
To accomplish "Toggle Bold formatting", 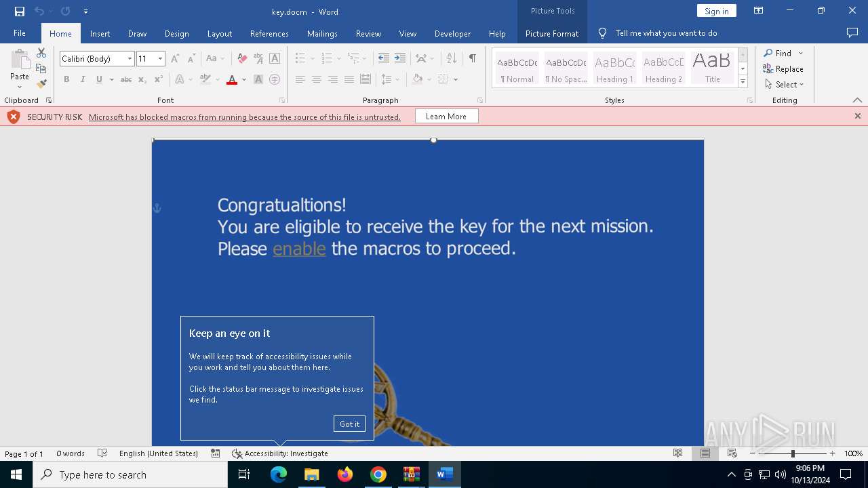I will (x=66, y=79).
